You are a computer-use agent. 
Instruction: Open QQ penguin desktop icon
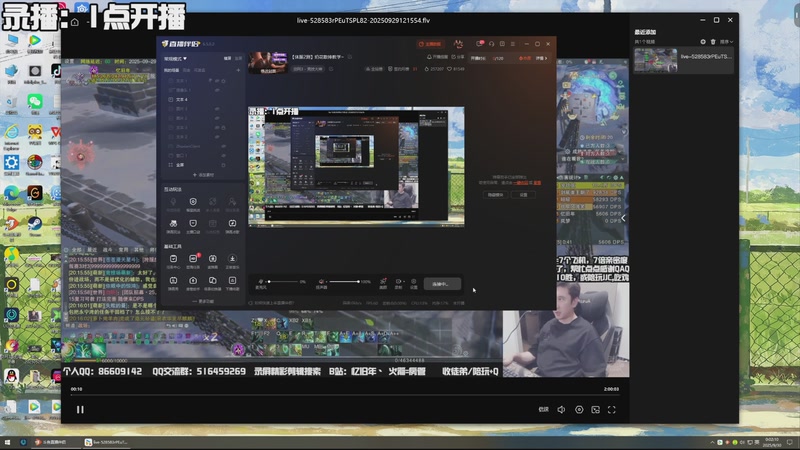[12, 378]
